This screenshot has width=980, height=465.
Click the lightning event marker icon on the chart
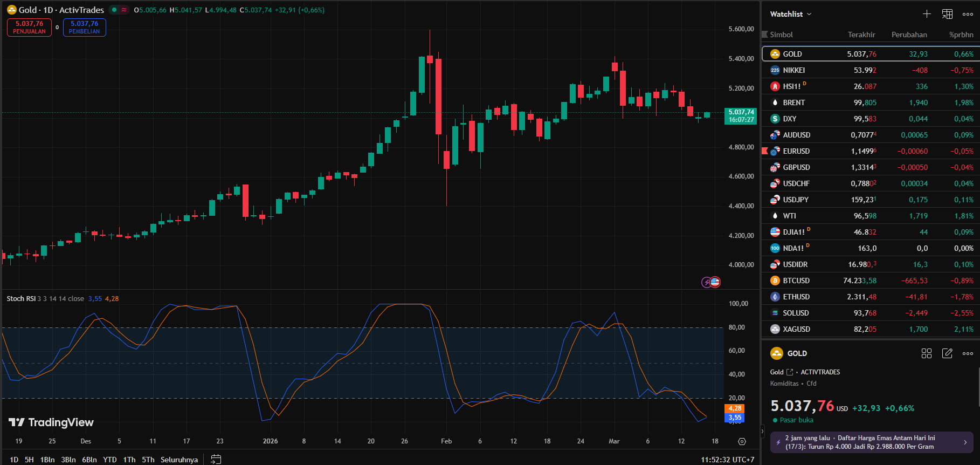tap(706, 282)
